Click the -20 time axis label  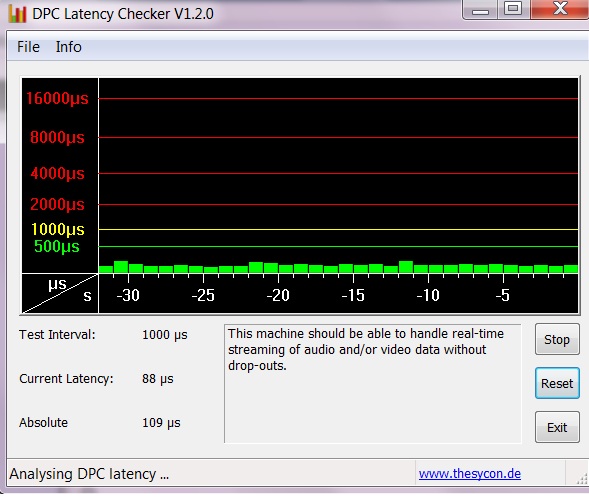[278, 295]
